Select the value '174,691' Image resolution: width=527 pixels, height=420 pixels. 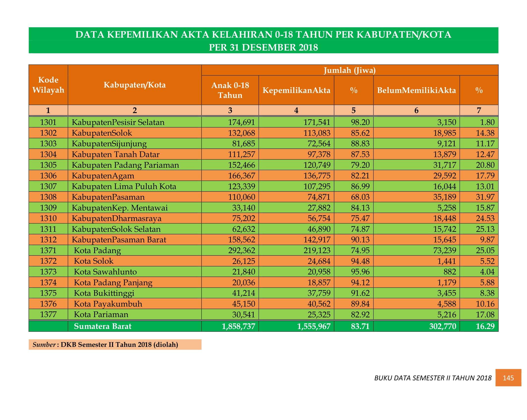coord(241,122)
